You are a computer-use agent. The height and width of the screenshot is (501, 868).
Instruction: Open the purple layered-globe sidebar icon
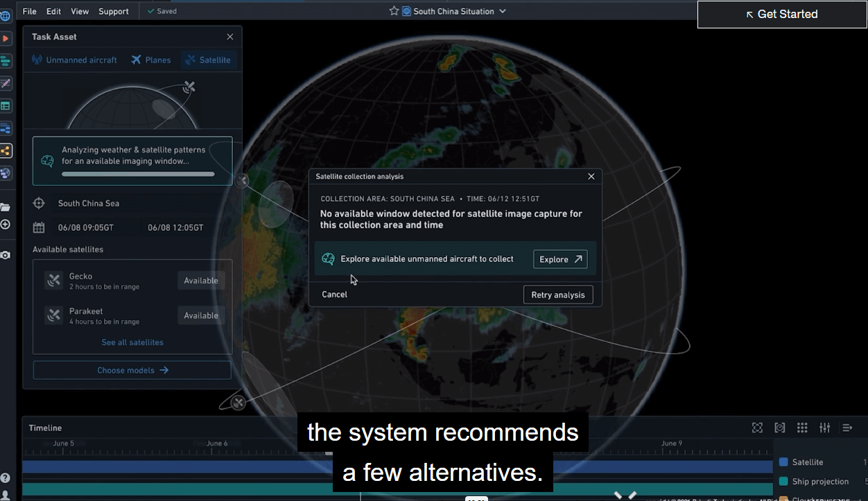tap(6, 173)
